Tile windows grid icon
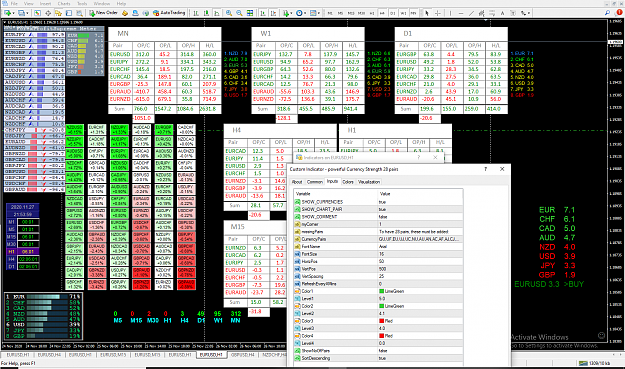 coord(250,13)
